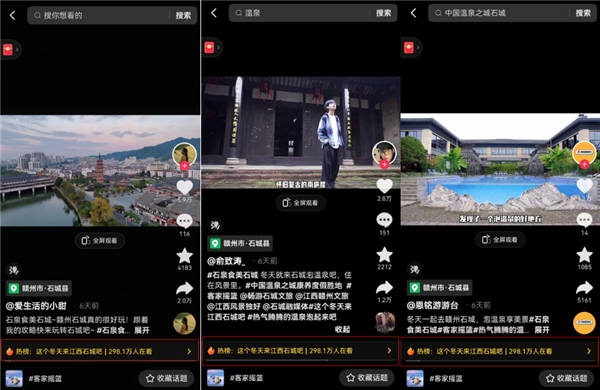600x390 pixels.
Task: Tap 全屏观看 under the aerial city video
Action: click(100, 241)
